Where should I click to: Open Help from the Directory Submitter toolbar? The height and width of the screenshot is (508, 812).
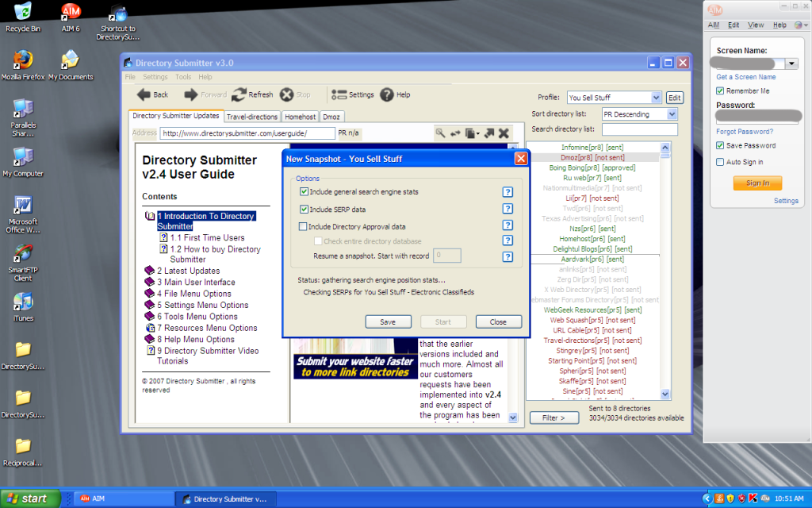coord(395,95)
